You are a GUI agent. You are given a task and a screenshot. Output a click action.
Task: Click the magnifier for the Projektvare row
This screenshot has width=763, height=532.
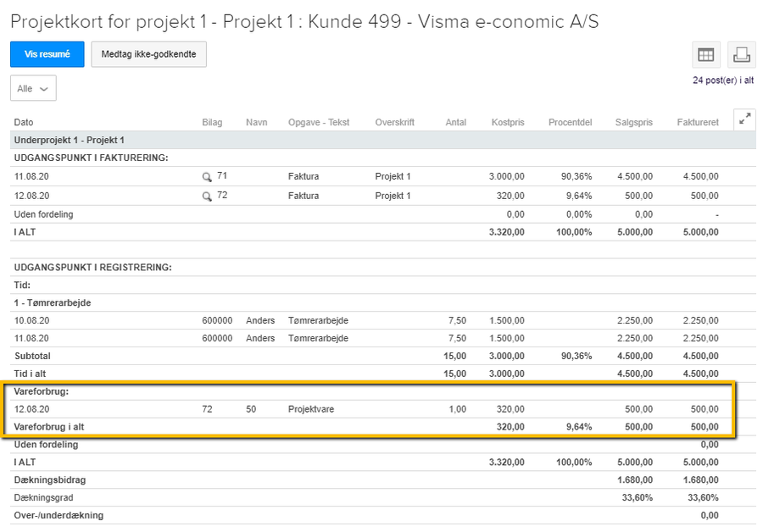(208, 409)
